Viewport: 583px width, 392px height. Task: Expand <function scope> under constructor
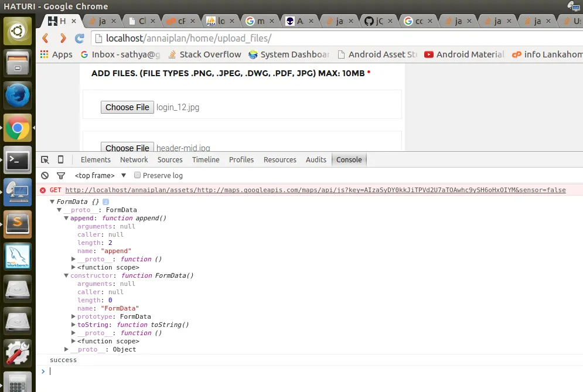[x=73, y=341]
